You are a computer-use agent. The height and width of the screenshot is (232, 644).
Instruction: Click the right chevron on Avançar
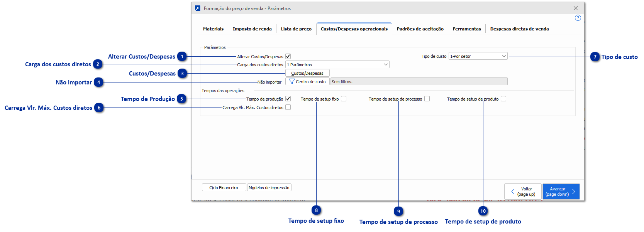coord(573,192)
